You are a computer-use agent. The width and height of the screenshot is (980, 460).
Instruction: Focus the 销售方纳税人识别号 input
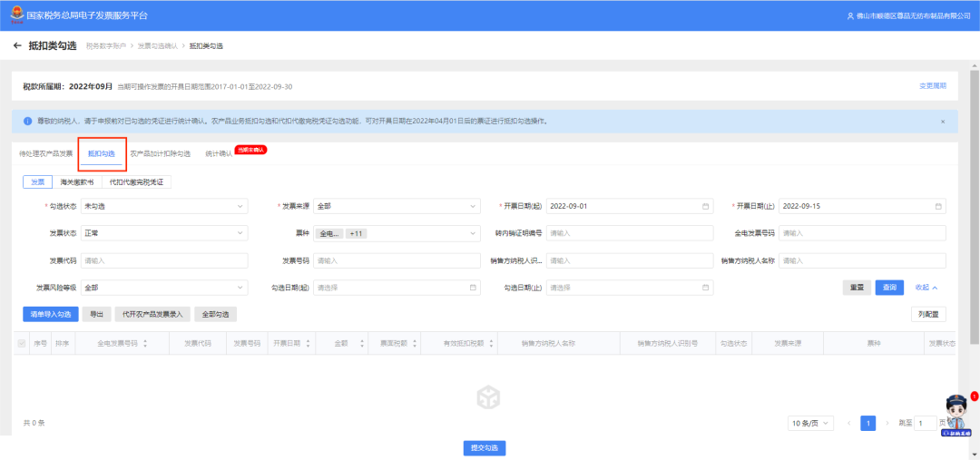630,260
